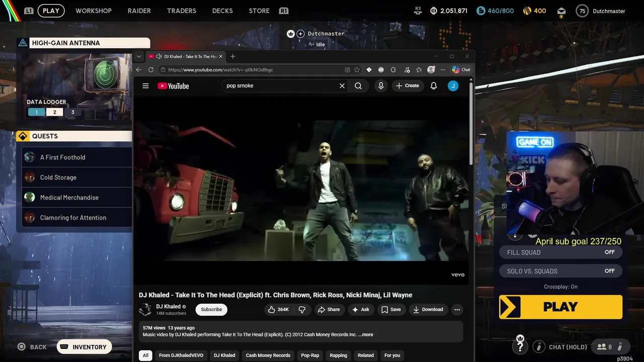The image size is (644, 362).
Task: Select Data Logger level 1
Action: (36, 112)
